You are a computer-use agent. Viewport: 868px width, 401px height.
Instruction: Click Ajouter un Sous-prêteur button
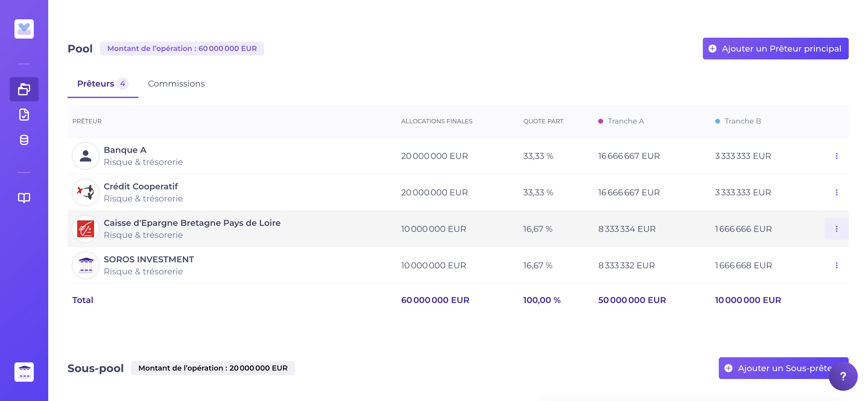tap(775, 368)
